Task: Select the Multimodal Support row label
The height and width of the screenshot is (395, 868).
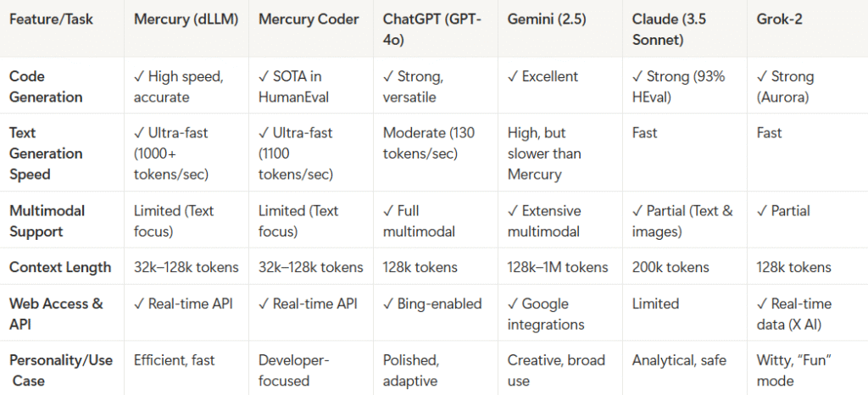Action: point(47,220)
